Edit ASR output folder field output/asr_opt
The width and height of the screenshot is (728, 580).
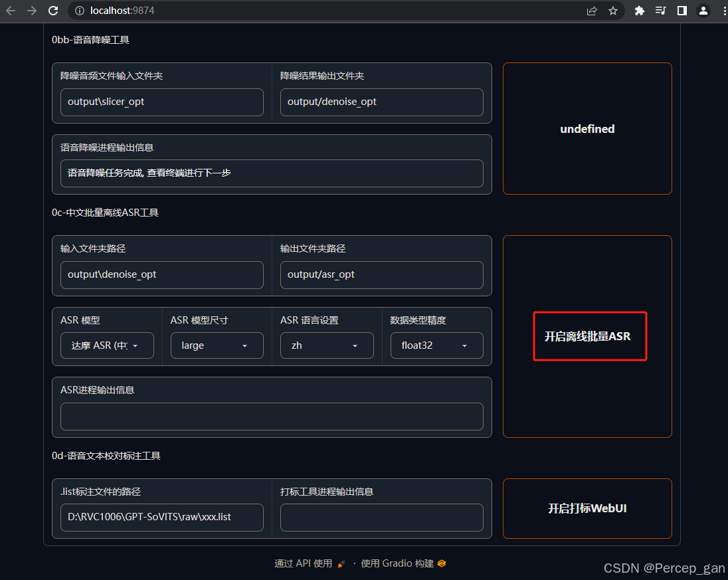tap(382, 275)
